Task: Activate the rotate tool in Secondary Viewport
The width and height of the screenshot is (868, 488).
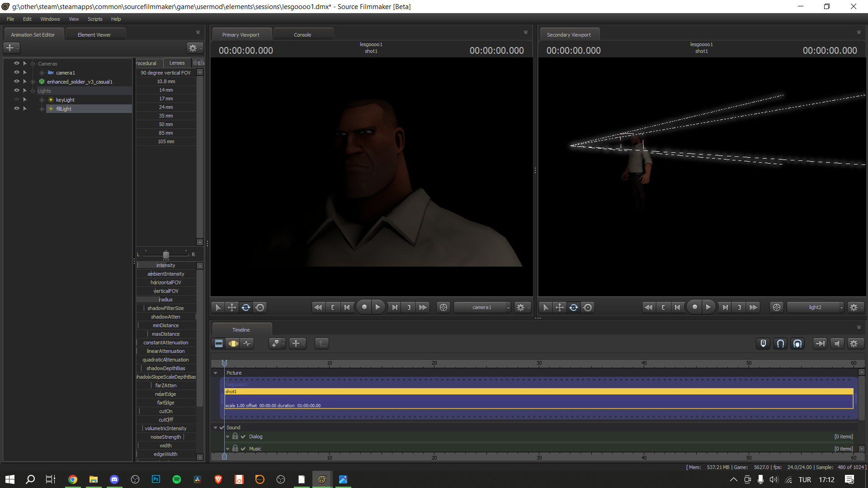Action: tap(574, 307)
